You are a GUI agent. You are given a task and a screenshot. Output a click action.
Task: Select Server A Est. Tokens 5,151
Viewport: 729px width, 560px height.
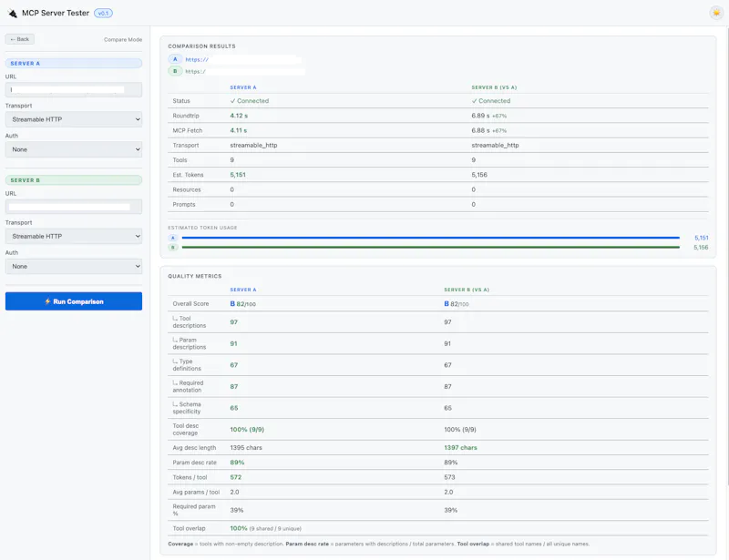tap(238, 175)
